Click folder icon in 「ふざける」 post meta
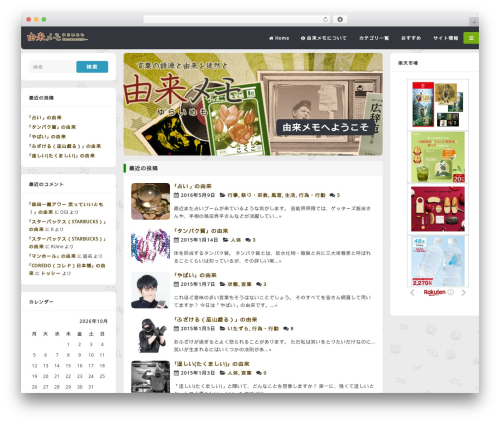This screenshot has height=423, width=500. click(x=223, y=328)
